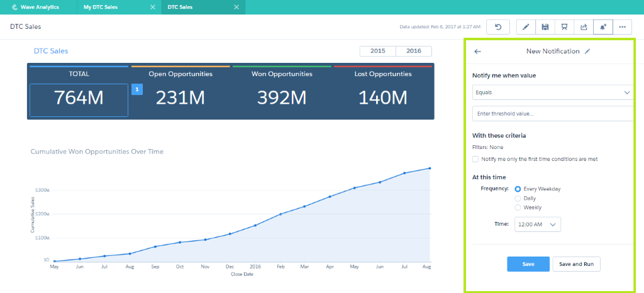The height and width of the screenshot is (293, 644).
Task: Click the bell notification icon
Action: [603, 27]
